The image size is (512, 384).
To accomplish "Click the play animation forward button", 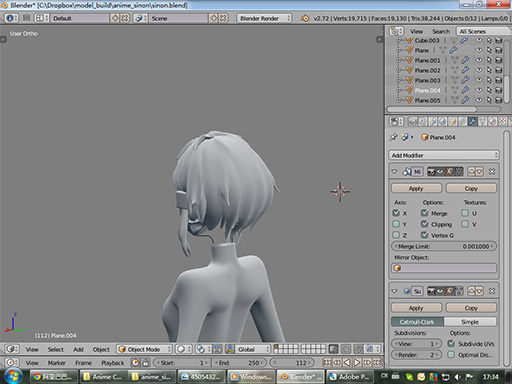I will pyautogui.click(x=357, y=362).
